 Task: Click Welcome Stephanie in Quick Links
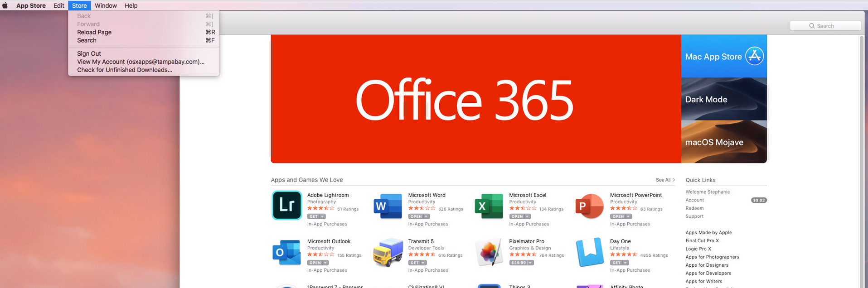tap(708, 192)
